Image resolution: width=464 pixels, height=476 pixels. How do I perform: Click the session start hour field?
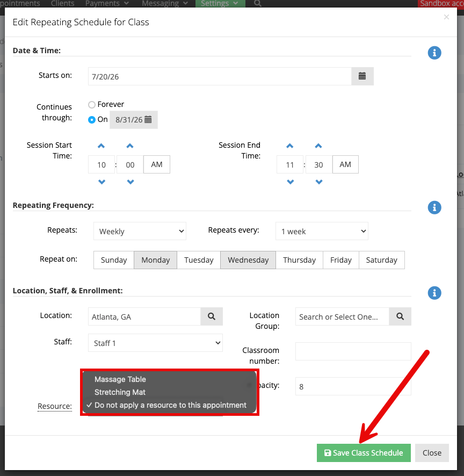102,164
